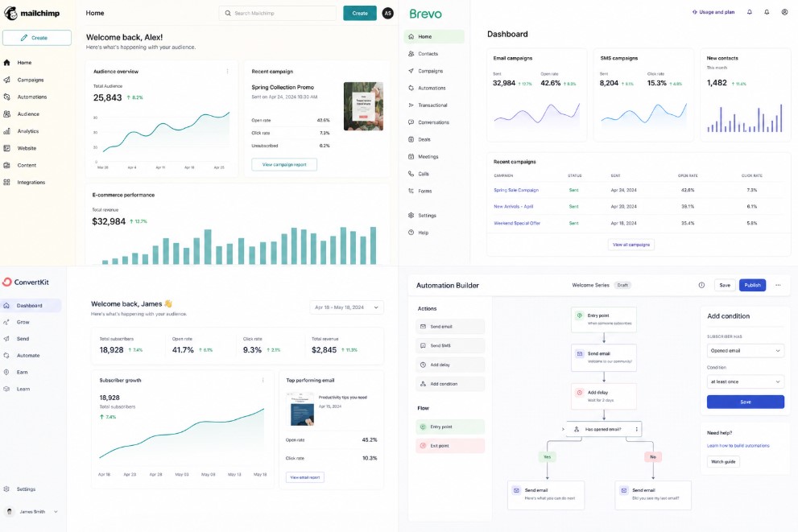
Task: Open New Arrivals - April campaign link
Action: [514, 207]
